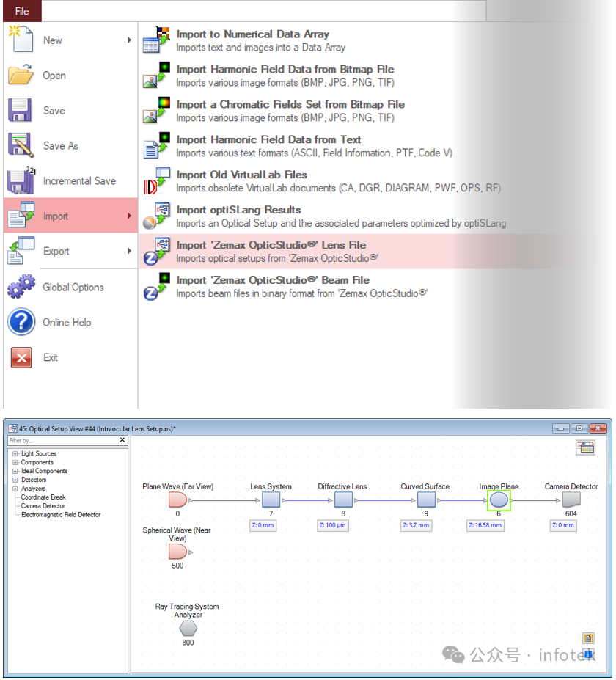Choose the Exit menu label

point(51,357)
